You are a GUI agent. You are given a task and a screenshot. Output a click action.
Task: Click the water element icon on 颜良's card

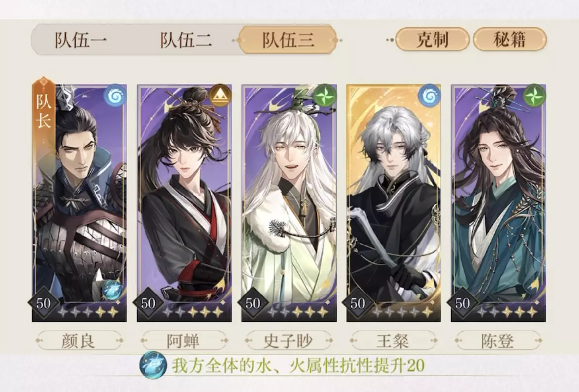[x=115, y=96]
